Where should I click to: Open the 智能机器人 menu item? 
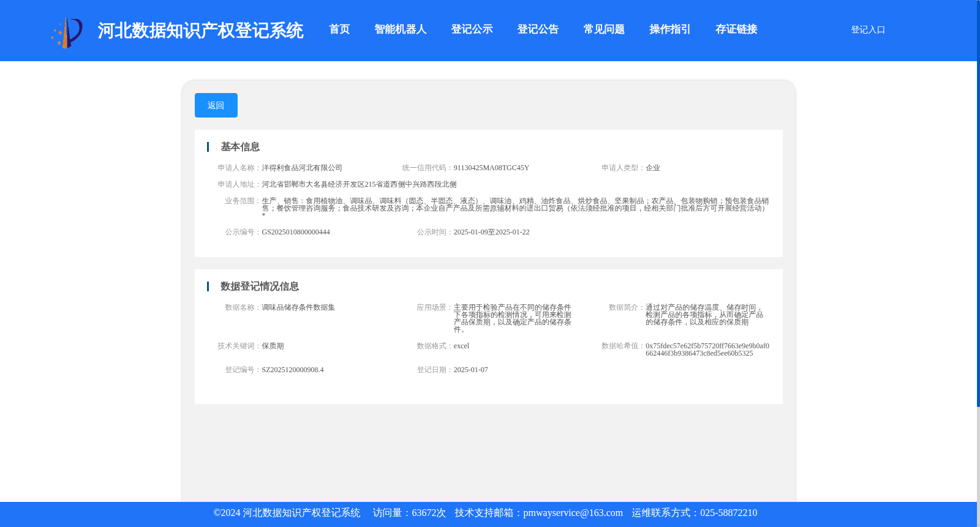tap(401, 29)
